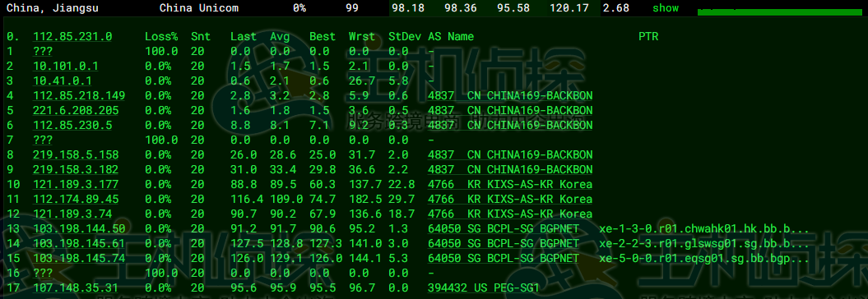Open hop 10's 4766 KR KIXS-AS-KR link

tap(510, 184)
